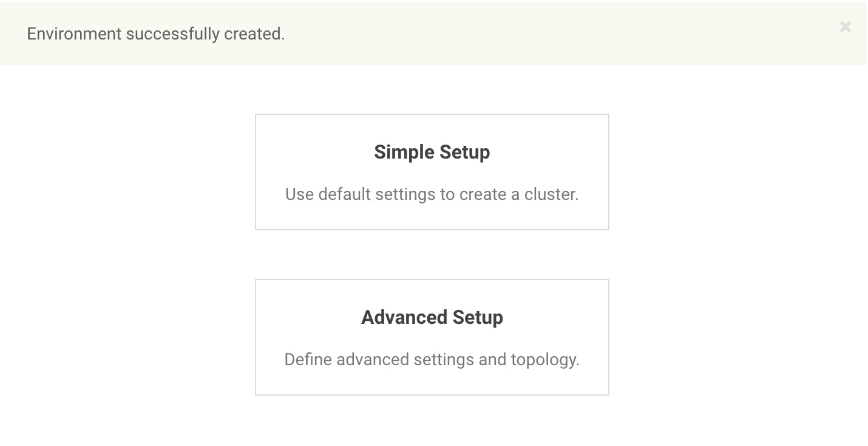
Task: Choose the Simple Setup option
Action: (432, 172)
